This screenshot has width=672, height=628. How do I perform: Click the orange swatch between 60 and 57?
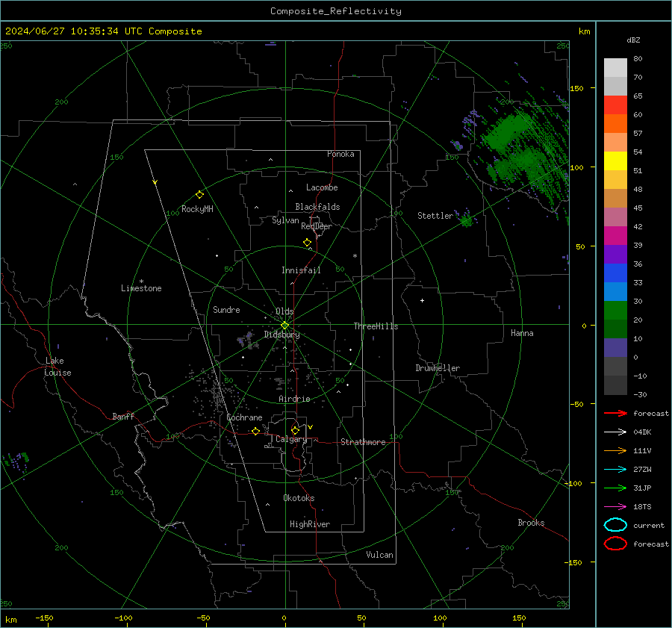click(x=615, y=124)
